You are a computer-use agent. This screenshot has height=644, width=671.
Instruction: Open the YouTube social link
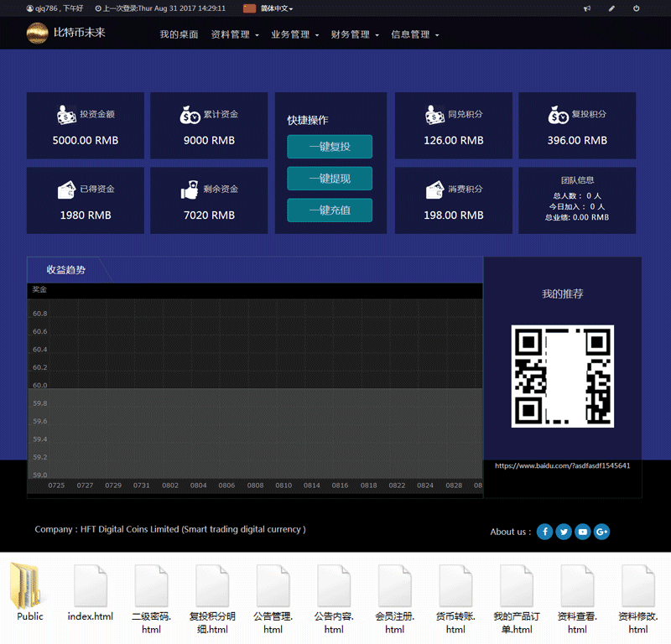click(x=583, y=532)
